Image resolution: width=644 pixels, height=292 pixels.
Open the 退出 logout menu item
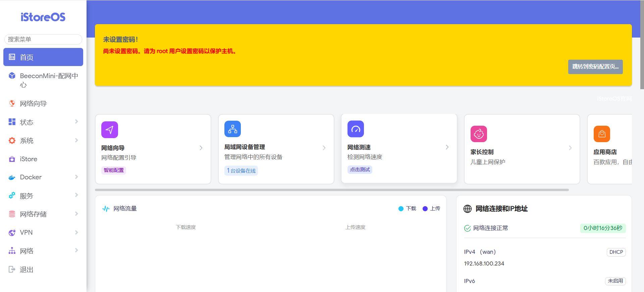[x=26, y=270]
